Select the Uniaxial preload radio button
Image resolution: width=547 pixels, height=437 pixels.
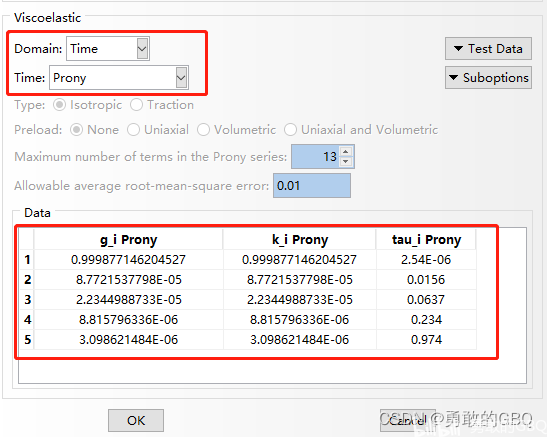(x=133, y=130)
